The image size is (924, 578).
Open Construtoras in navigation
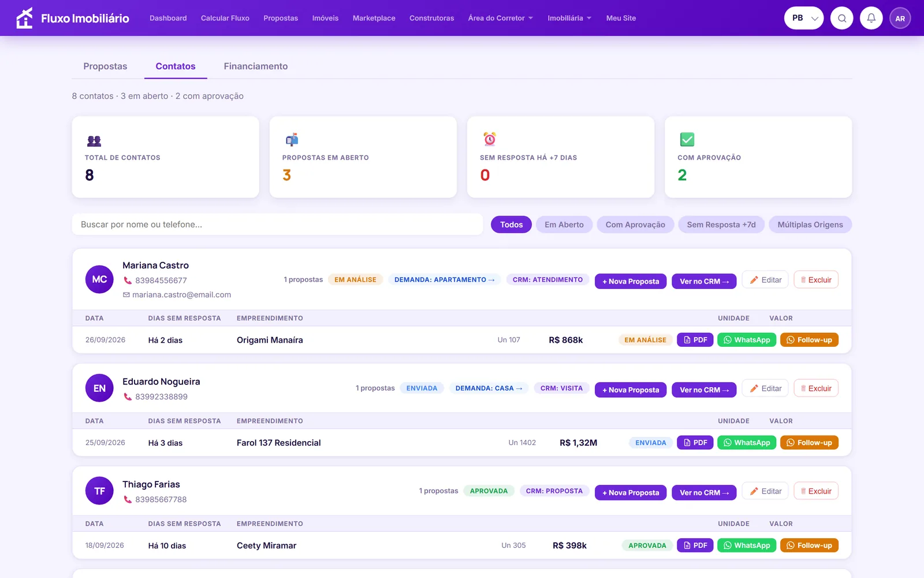pyautogui.click(x=432, y=18)
